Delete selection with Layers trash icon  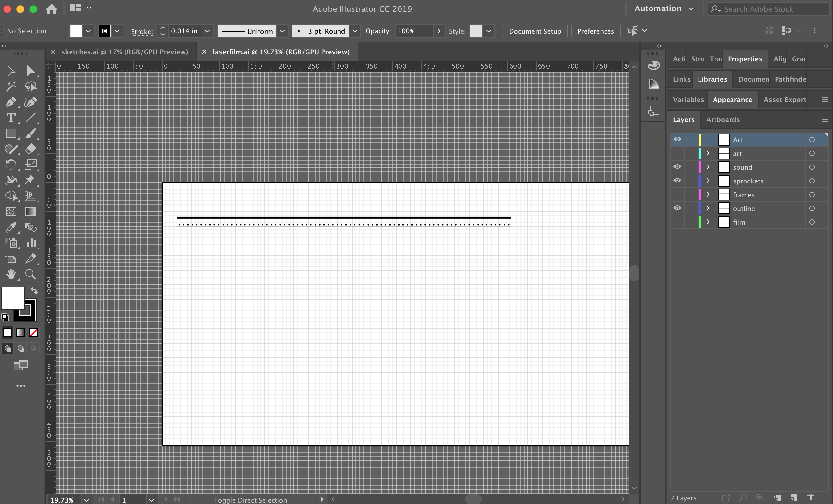coord(810,497)
